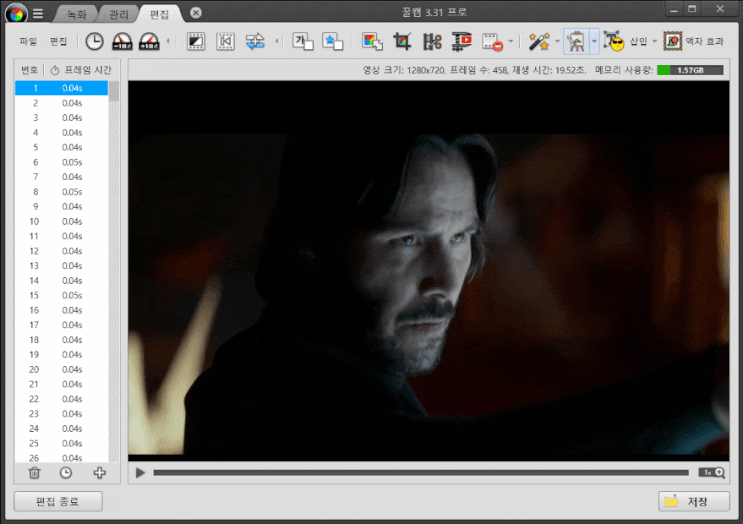Delete selected frame with trash icon
Viewport: 743px width, 524px height.
pyautogui.click(x=34, y=472)
